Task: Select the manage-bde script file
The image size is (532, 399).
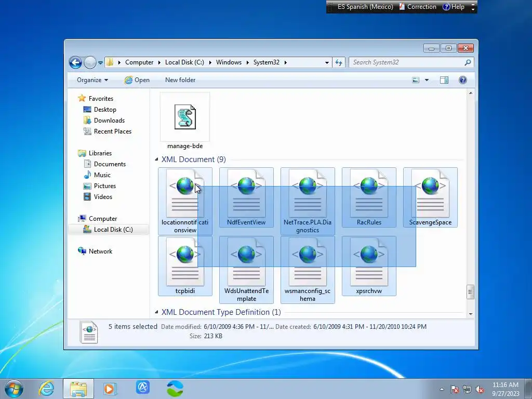Action: coord(185,121)
